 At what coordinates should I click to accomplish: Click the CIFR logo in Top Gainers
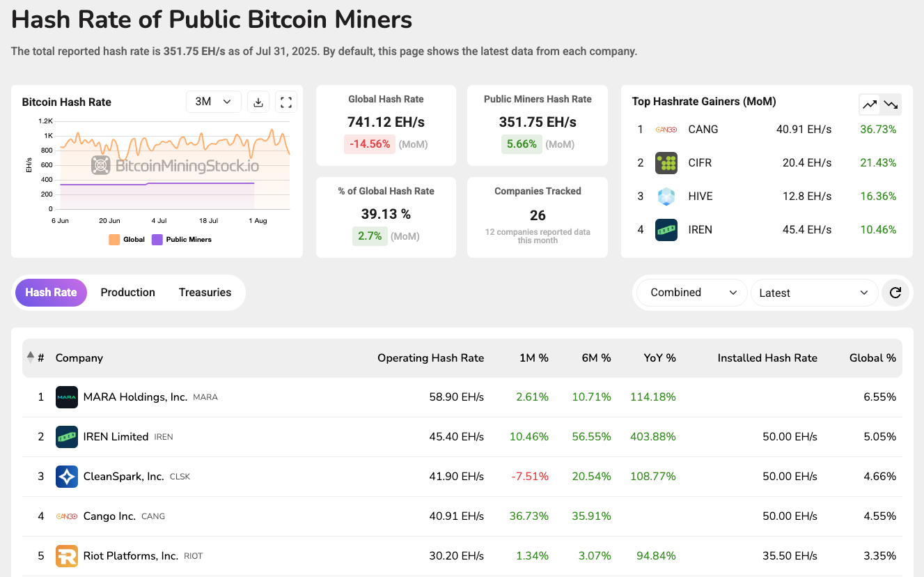tap(666, 163)
